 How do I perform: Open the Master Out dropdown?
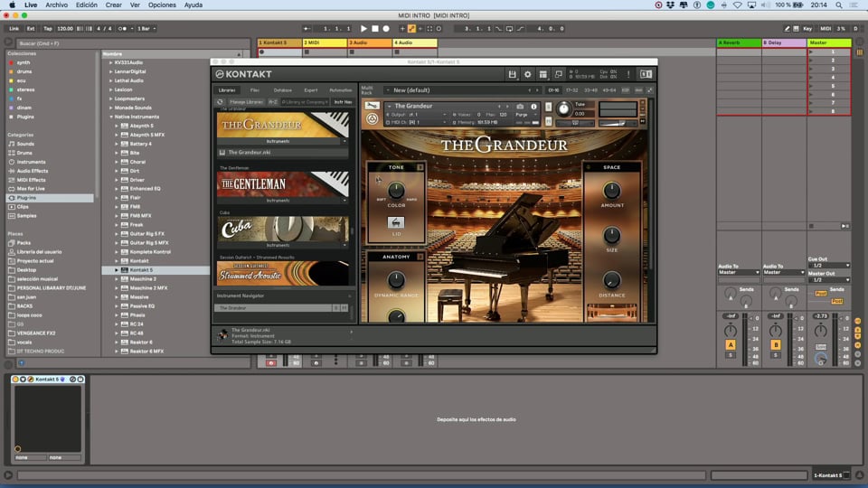coord(830,280)
